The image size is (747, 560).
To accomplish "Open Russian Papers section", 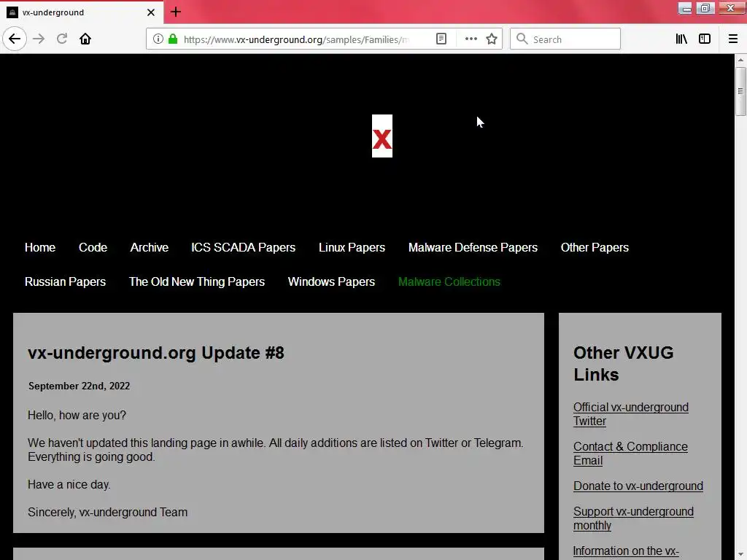I will pos(65,282).
